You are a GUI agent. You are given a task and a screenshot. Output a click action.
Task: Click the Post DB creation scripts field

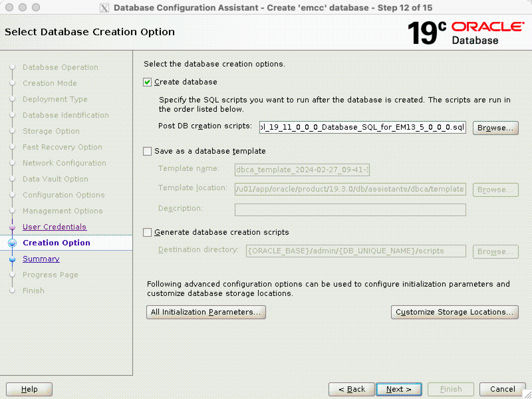pos(362,127)
